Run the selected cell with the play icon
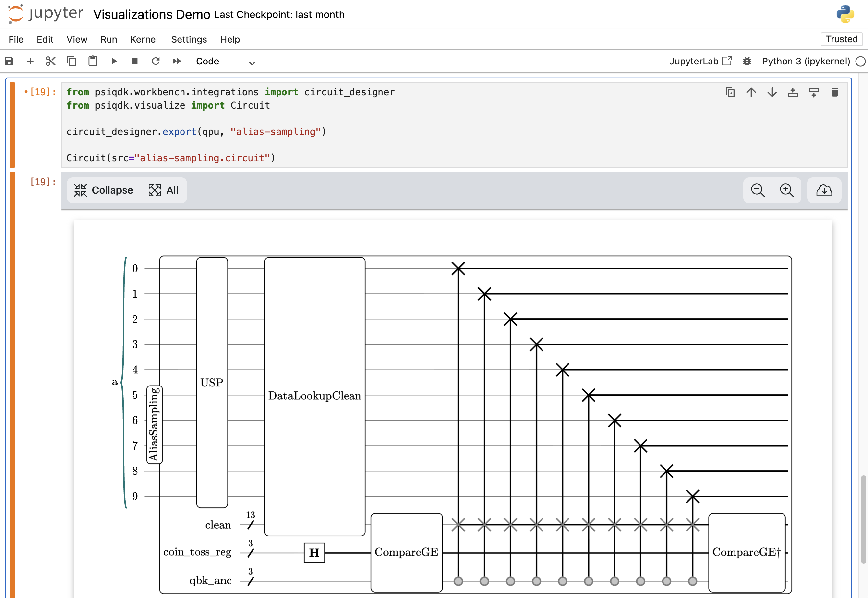868x598 pixels. click(114, 61)
